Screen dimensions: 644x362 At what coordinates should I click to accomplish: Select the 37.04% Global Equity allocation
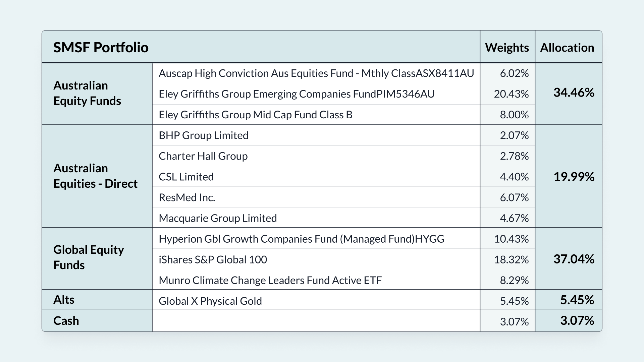tap(574, 259)
